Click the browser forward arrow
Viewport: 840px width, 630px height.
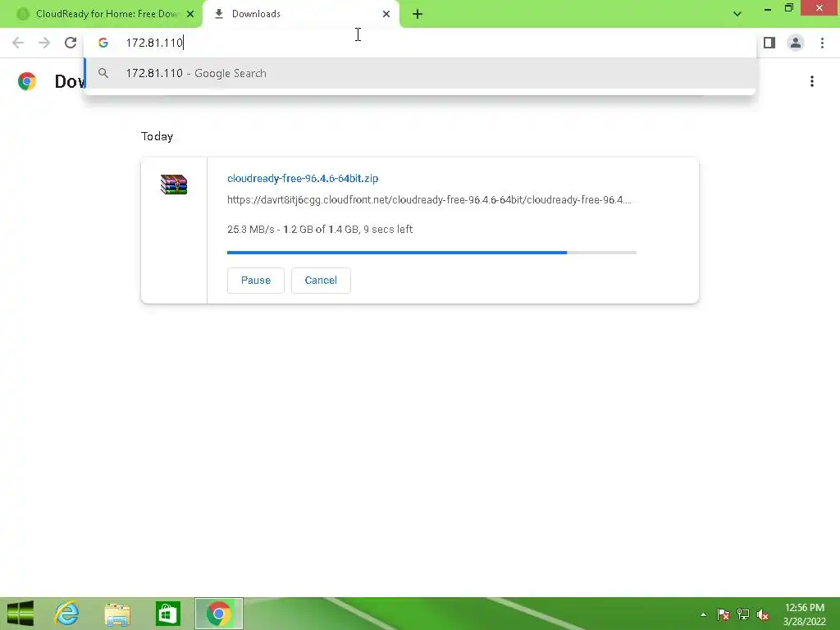tap(44, 43)
